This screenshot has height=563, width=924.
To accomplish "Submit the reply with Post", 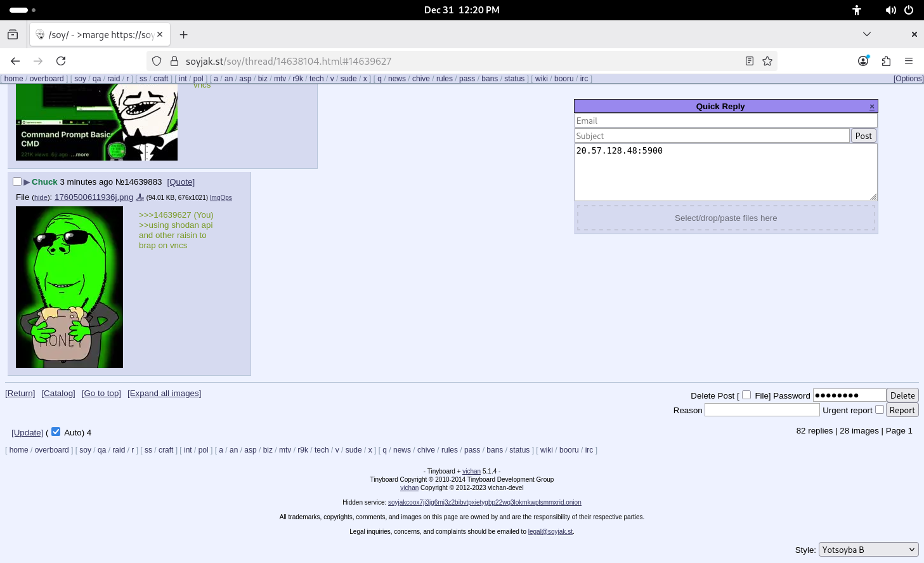I will coord(863,136).
